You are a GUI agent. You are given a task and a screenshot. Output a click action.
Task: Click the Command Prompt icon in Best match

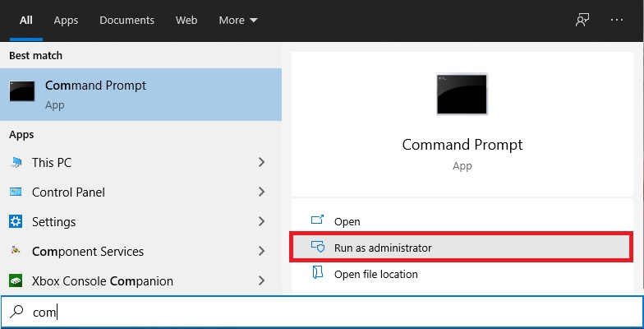22,91
